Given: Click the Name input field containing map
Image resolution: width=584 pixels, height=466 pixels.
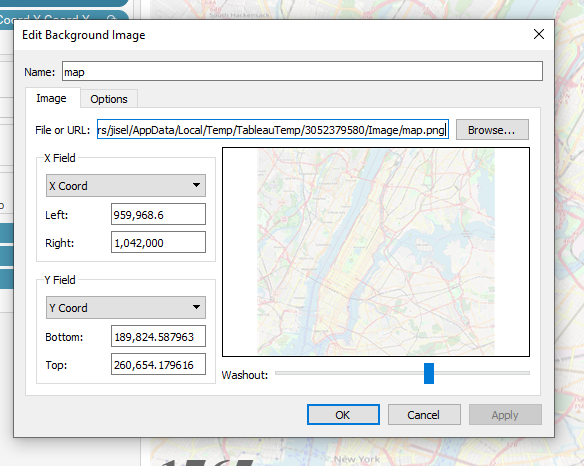Looking at the screenshot, I should click(x=302, y=71).
